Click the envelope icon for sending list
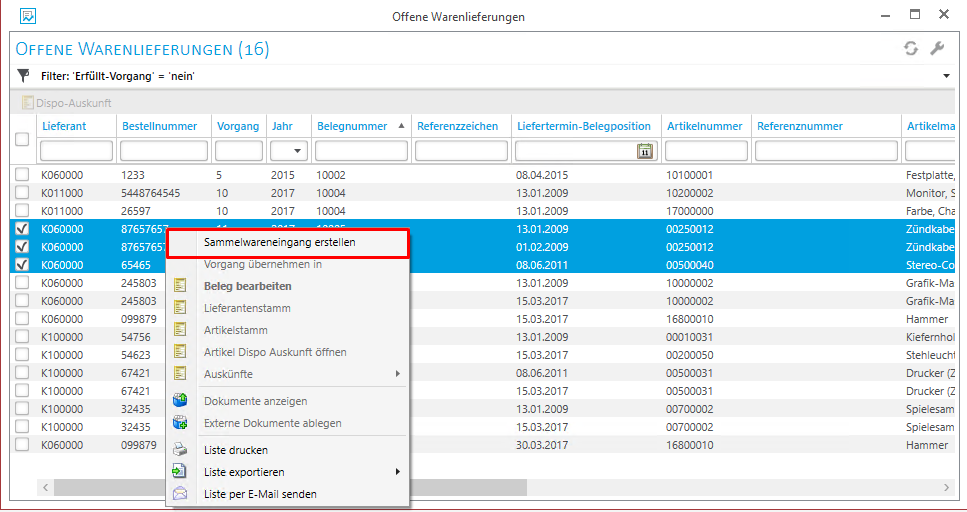Viewport: 967px width, 512px height. point(180,494)
